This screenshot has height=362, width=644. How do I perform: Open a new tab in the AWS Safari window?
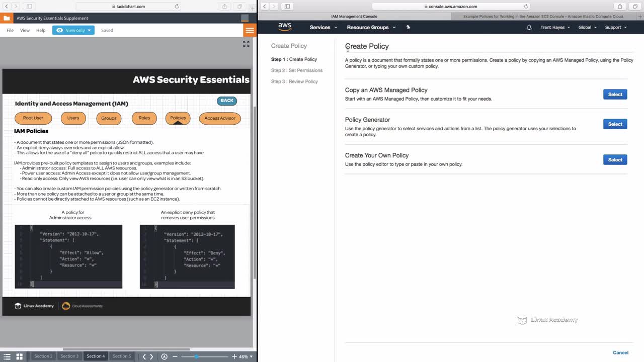(x=640, y=17)
